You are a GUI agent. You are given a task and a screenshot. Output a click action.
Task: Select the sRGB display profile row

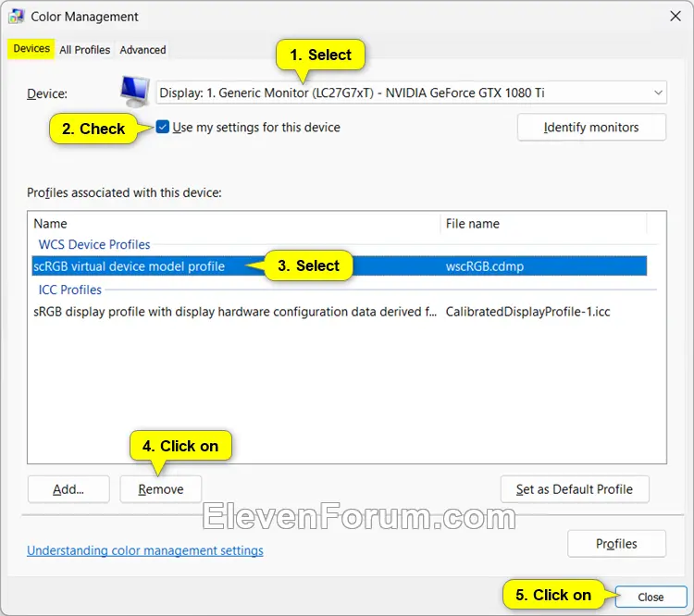[x=339, y=312]
